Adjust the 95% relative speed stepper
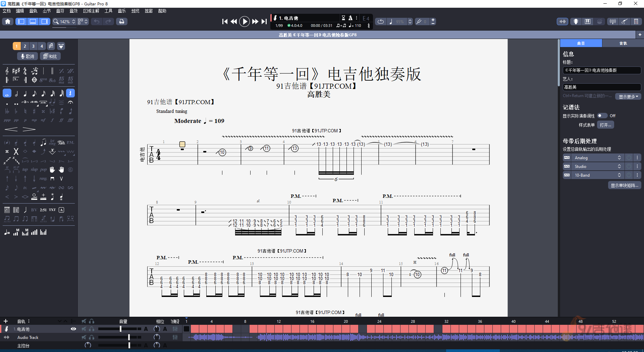The image size is (644, 352). (410, 21)
